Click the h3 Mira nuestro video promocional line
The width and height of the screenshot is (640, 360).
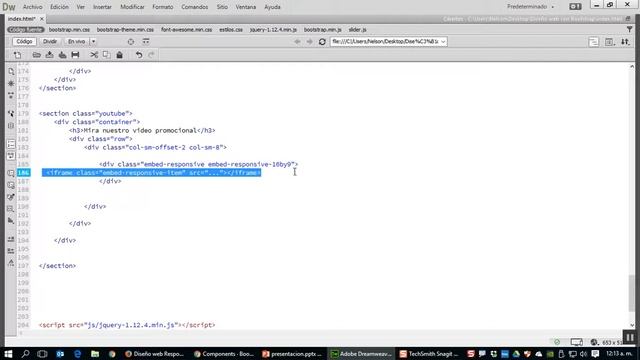142,131
